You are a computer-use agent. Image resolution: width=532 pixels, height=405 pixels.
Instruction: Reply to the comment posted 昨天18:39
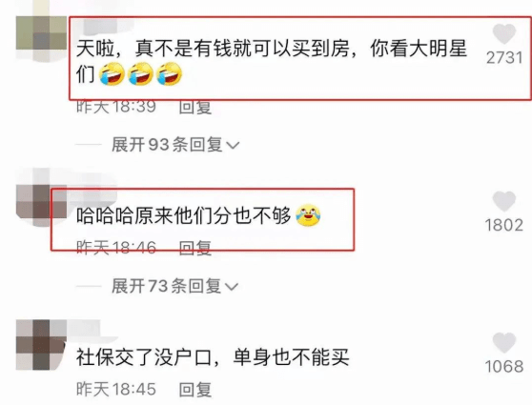(x=195, y=107)
